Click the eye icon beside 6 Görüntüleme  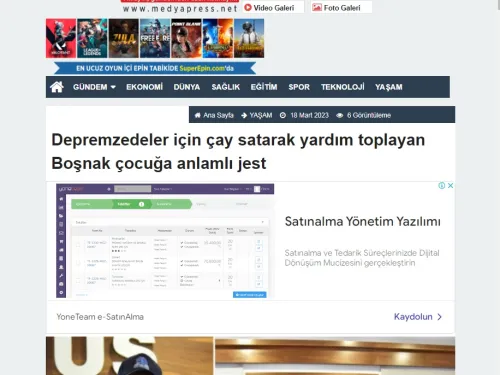click(x=340, y=115)
